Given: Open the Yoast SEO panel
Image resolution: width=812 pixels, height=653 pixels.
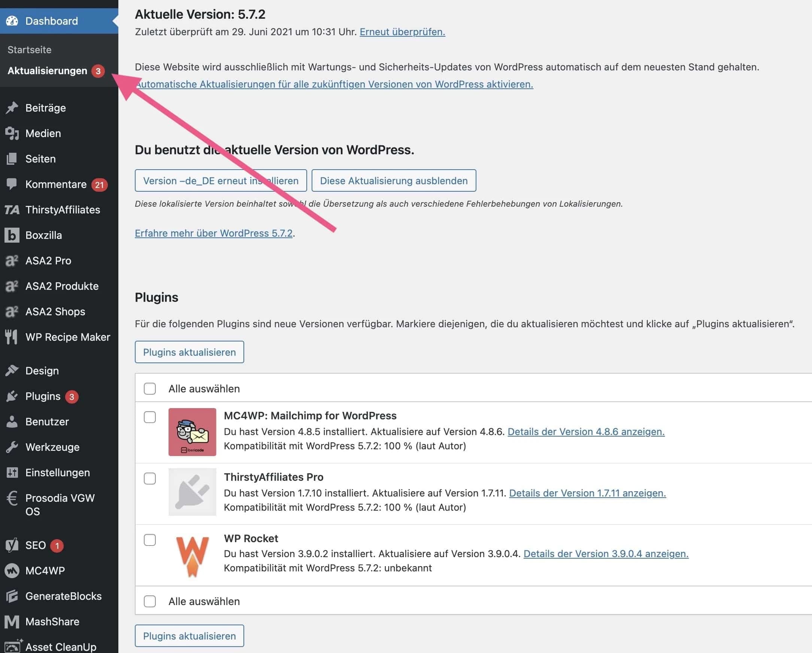Looking at the screenshot, I should [x=35, y=544].
